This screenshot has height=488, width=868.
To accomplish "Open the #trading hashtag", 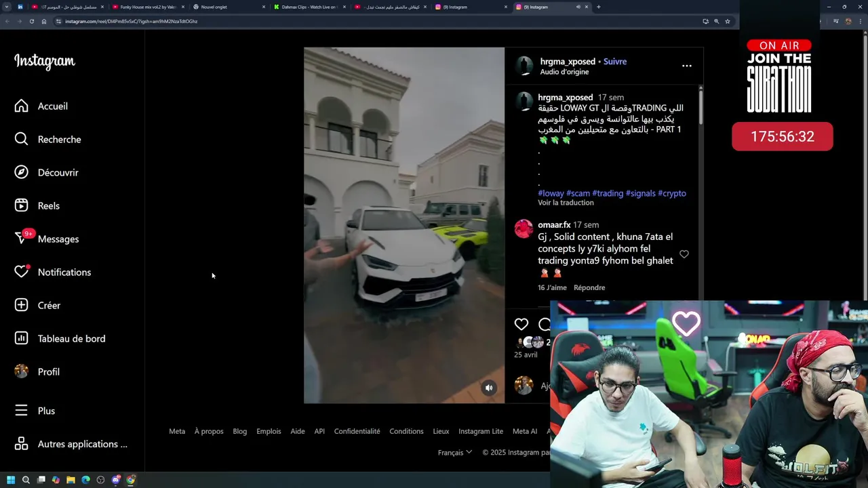I will coord(608,193).
